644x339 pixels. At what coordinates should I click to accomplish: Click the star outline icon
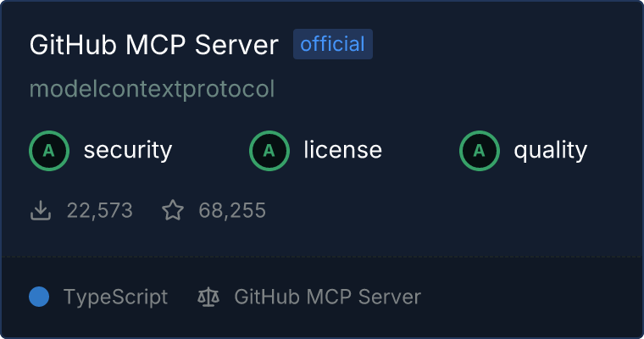point(173,210)
